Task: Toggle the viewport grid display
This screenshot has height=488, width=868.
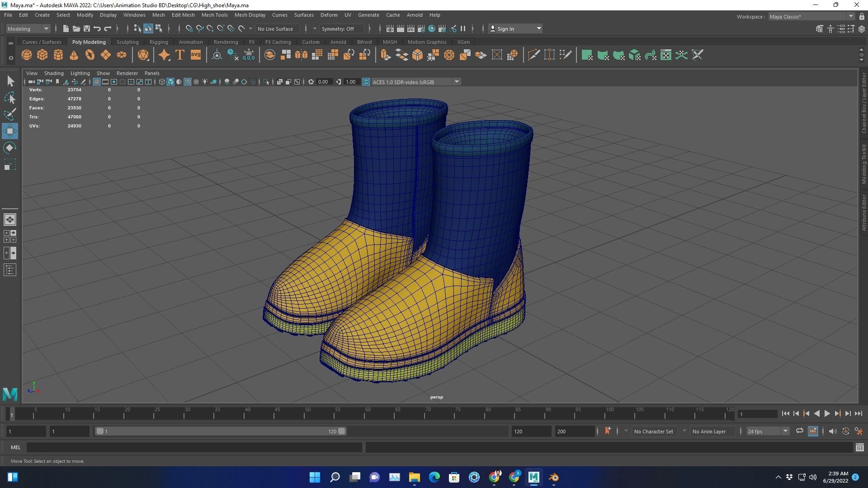Action: tap(96, 82)
